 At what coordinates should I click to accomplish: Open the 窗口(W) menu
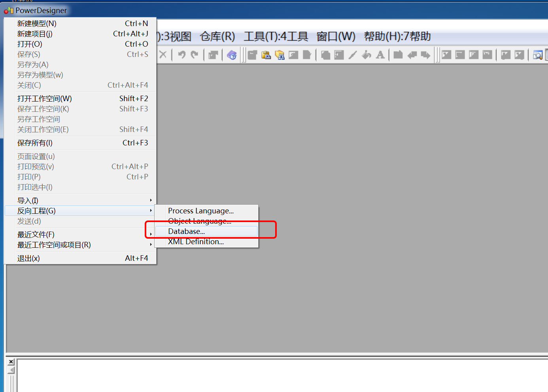pos(336,36)
